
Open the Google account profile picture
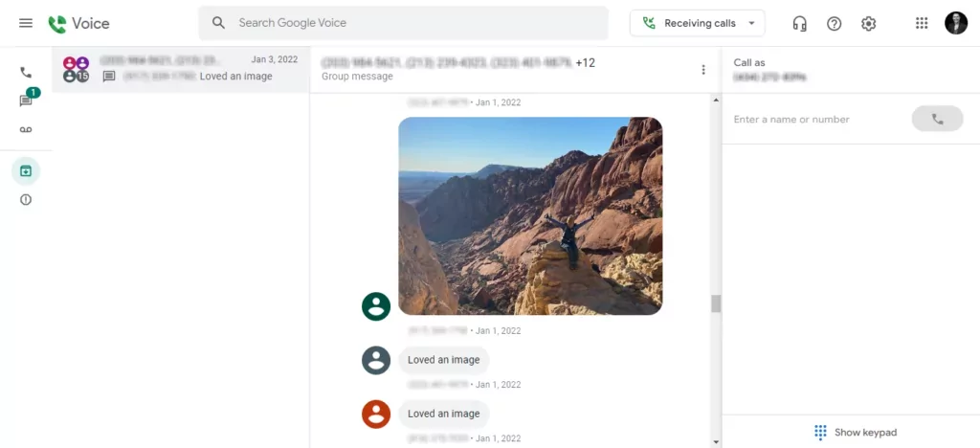[x=956, y=23]
